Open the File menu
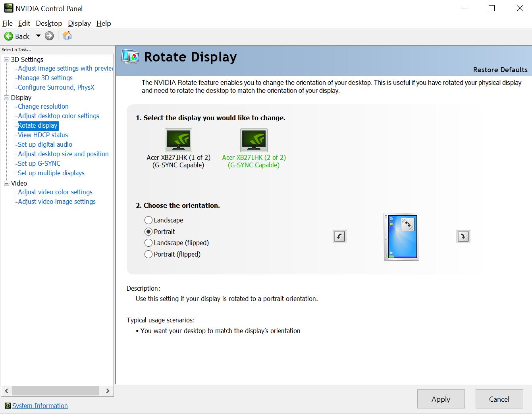Image resolution: width=532 pixels, height=414 pixels. pyautogui.click(x=8, y=23)
